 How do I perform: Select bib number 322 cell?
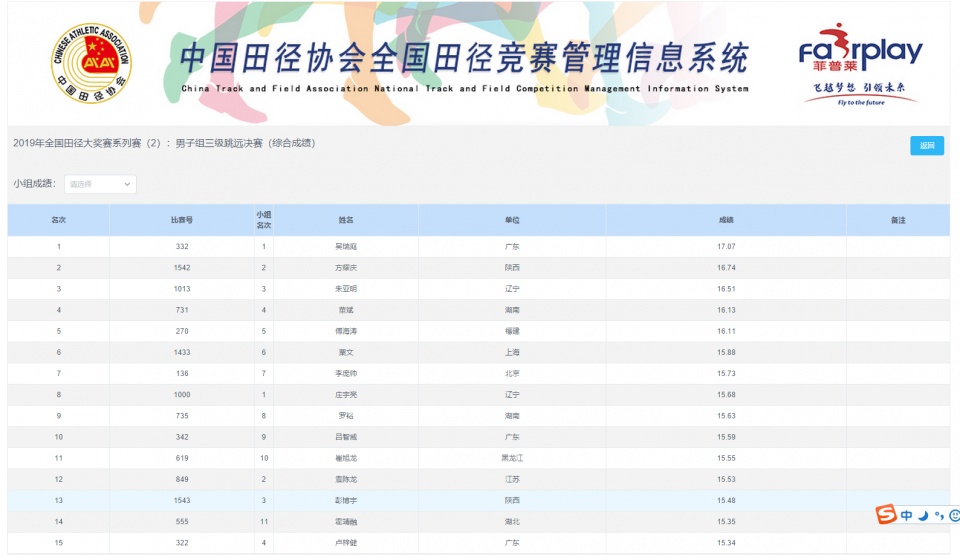[x=182, y=542]
